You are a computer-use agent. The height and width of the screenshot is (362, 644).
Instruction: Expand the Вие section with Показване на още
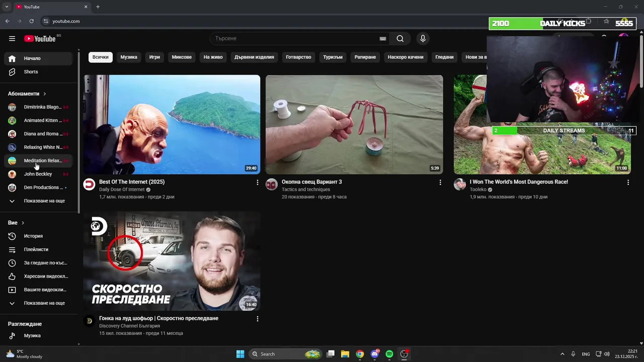pos(38,303)
